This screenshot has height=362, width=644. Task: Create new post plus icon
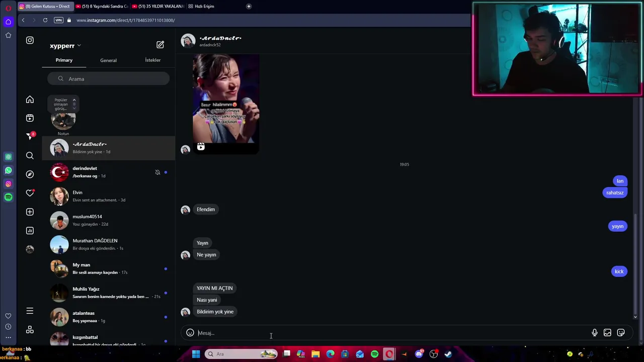tap(30, 212)
